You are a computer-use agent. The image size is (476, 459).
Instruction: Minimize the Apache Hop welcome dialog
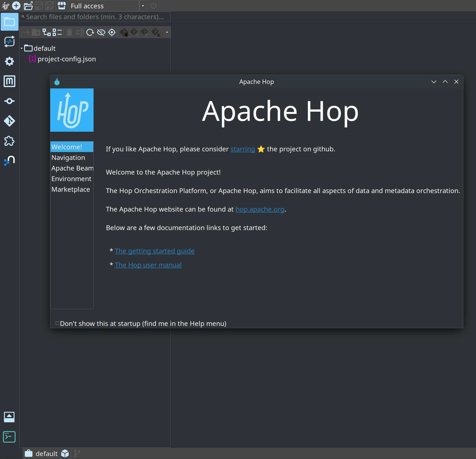click(434, 82)
